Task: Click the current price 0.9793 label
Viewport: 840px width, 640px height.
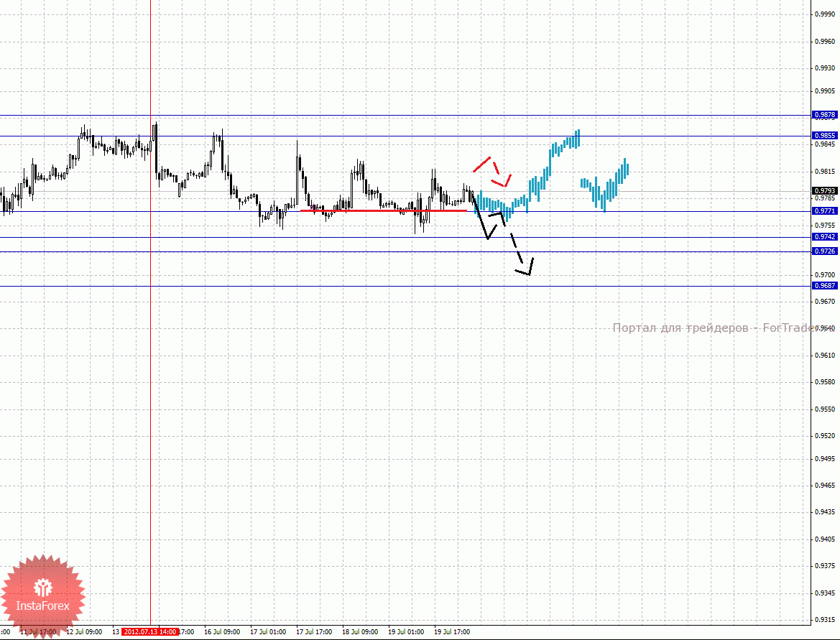Action: pos(824,191)
